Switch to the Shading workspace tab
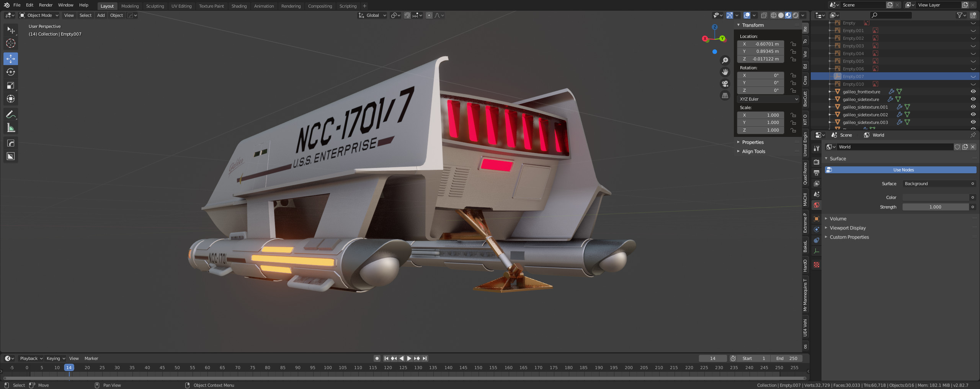 pos(239,6)
